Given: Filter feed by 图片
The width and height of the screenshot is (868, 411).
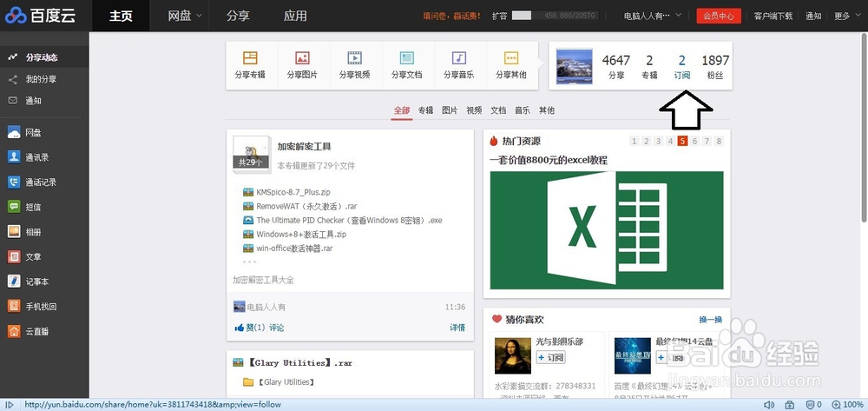Looking at the screenshot, I should click(x=450, y=110).
